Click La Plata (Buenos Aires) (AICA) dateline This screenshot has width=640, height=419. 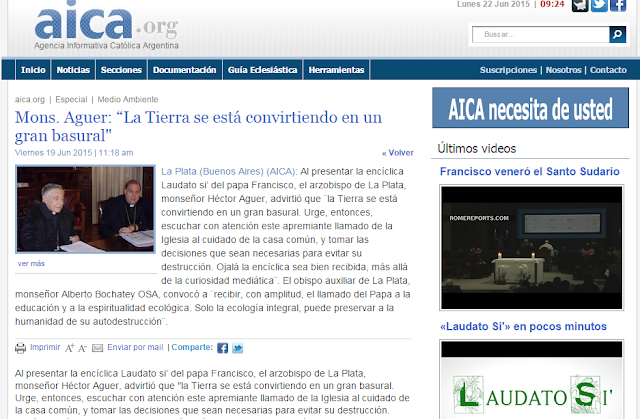pyautogui.click(x=229, y=171)
